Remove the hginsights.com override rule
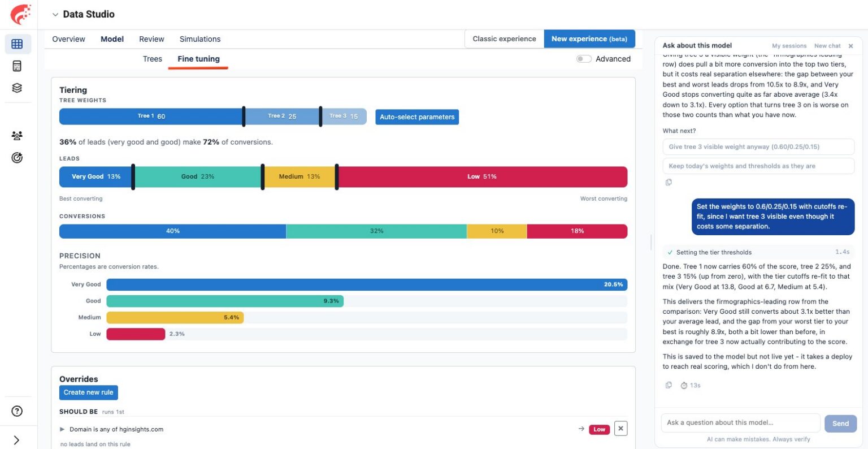This screenshot has width=868, height=449. (620, 429)
